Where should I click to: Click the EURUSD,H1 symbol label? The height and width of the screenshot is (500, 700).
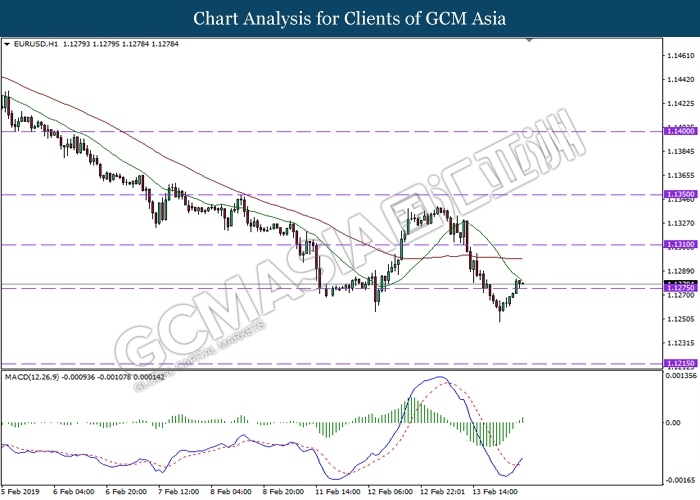[36, 44]
